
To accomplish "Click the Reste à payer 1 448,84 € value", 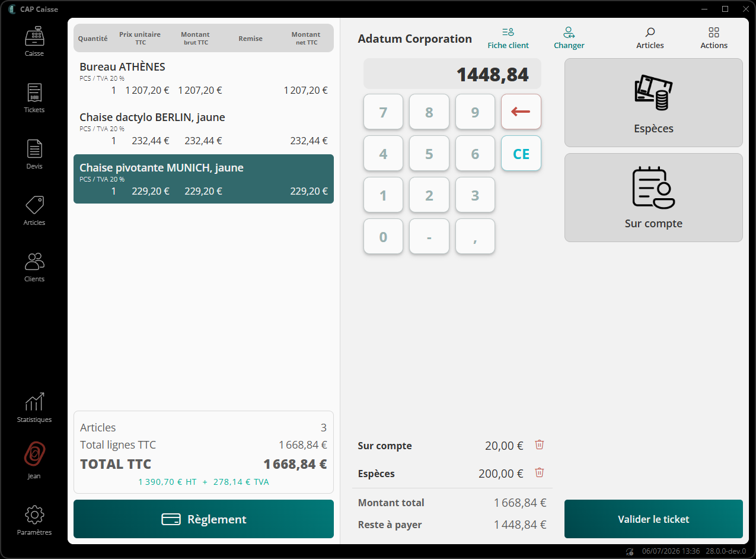I will tap(520, 525).
